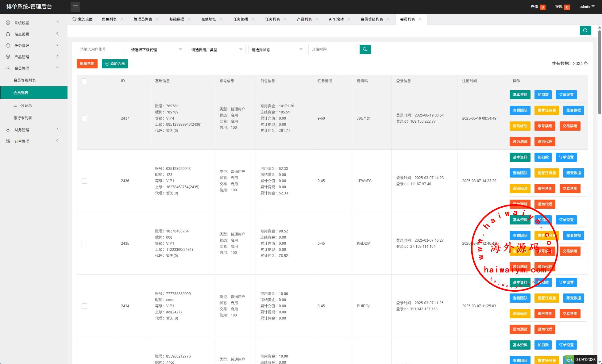Open the admin account dropdown
This screenshot has width=602, height=364.
587,7
